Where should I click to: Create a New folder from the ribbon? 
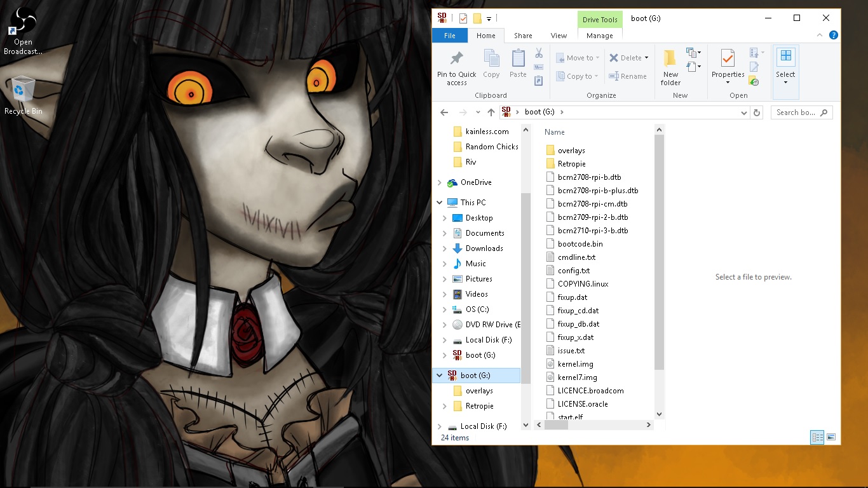670,69
